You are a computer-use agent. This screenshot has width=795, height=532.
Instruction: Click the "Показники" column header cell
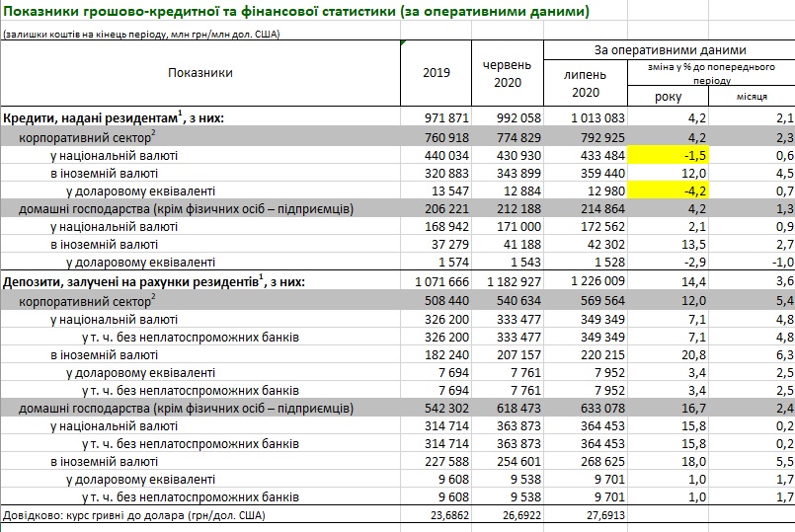(x=200, y=73)
